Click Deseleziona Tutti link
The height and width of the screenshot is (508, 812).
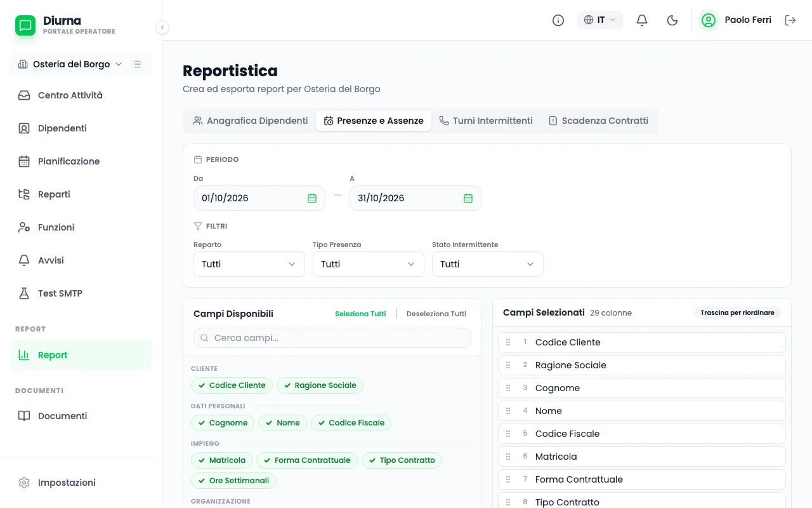(436, 314)
